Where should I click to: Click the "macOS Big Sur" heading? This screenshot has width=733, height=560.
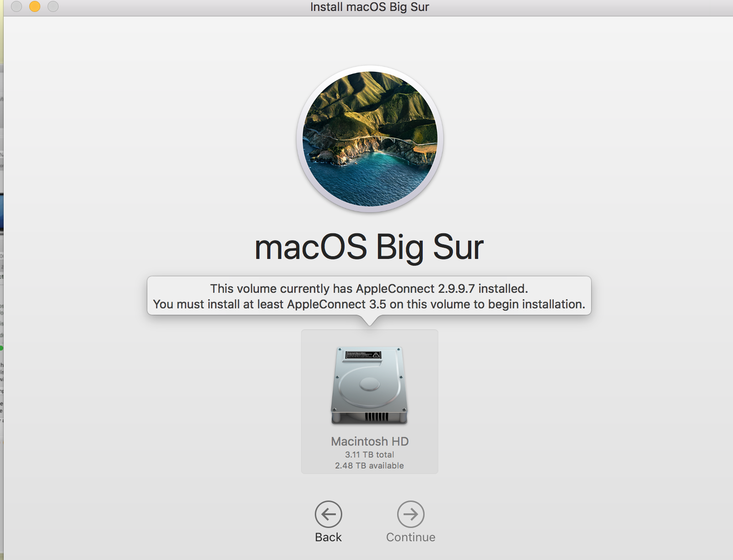369,248
